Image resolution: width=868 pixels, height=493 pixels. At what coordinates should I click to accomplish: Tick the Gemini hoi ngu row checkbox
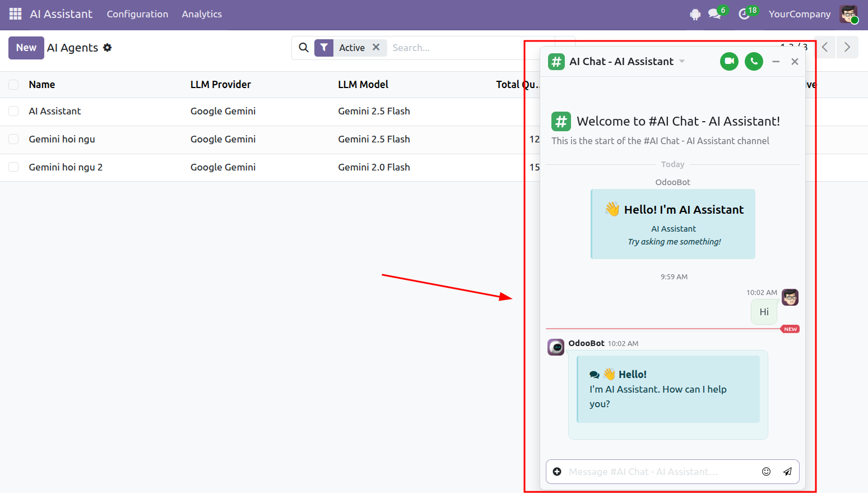click(13, 139)
